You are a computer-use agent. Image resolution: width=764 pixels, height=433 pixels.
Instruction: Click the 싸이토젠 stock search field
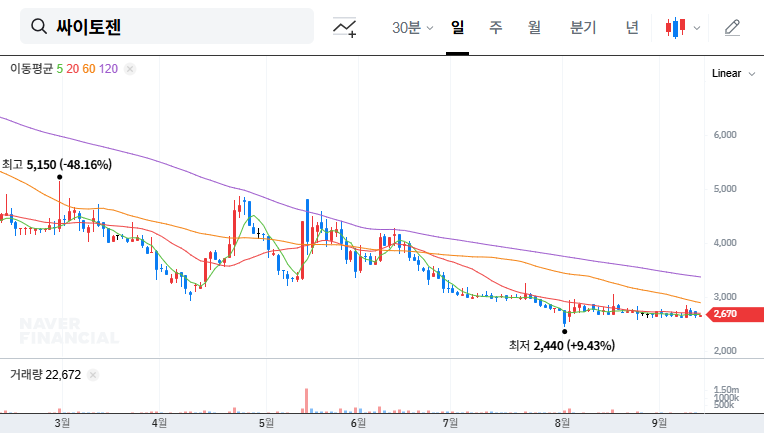[167, 26]
